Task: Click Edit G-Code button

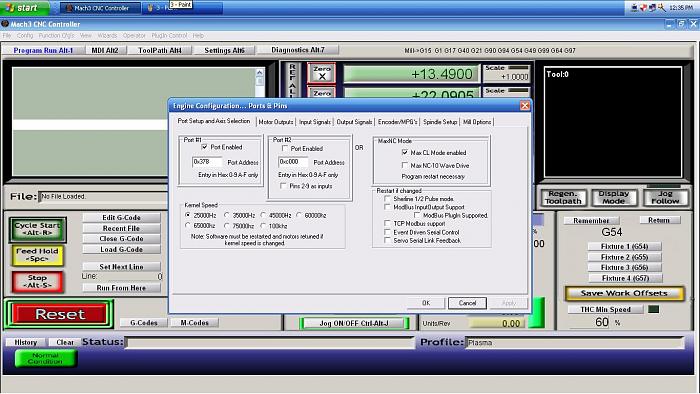Action: click(x=121, y=217)
